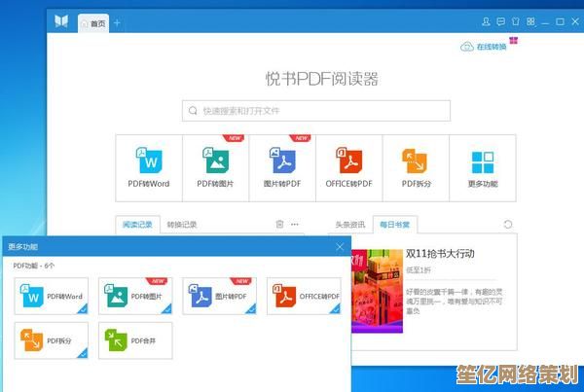Toggle the checkmark on PDF转Word tile
Screen dimensions: 584x392
83,309
